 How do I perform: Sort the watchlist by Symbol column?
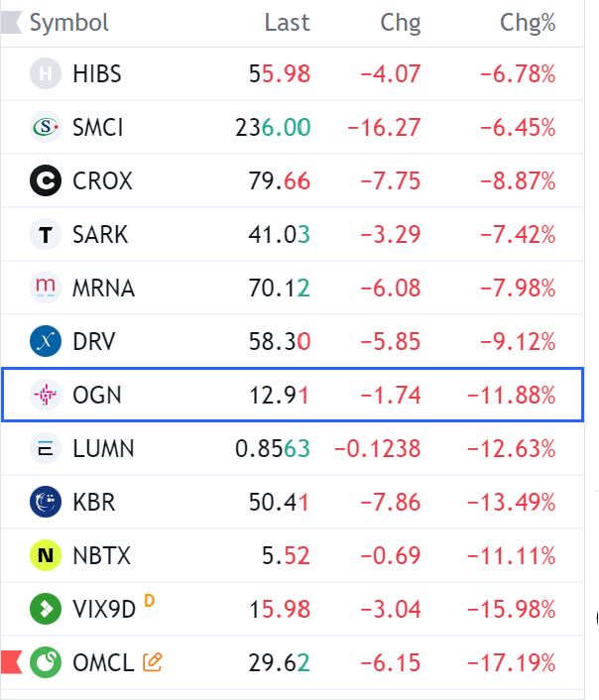[69, 23]
